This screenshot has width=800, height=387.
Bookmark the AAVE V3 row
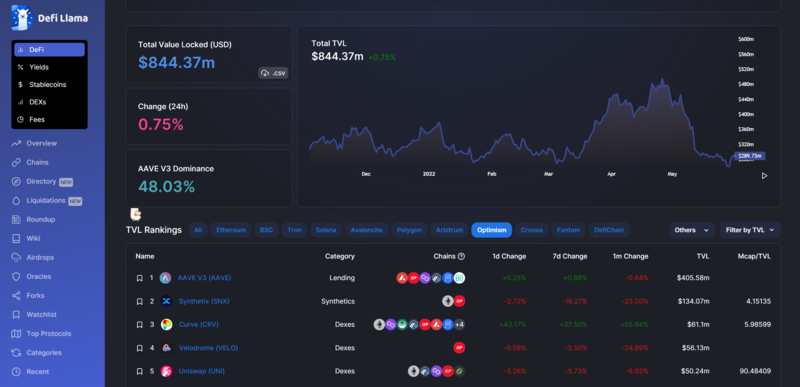click(x=139, y=278)
